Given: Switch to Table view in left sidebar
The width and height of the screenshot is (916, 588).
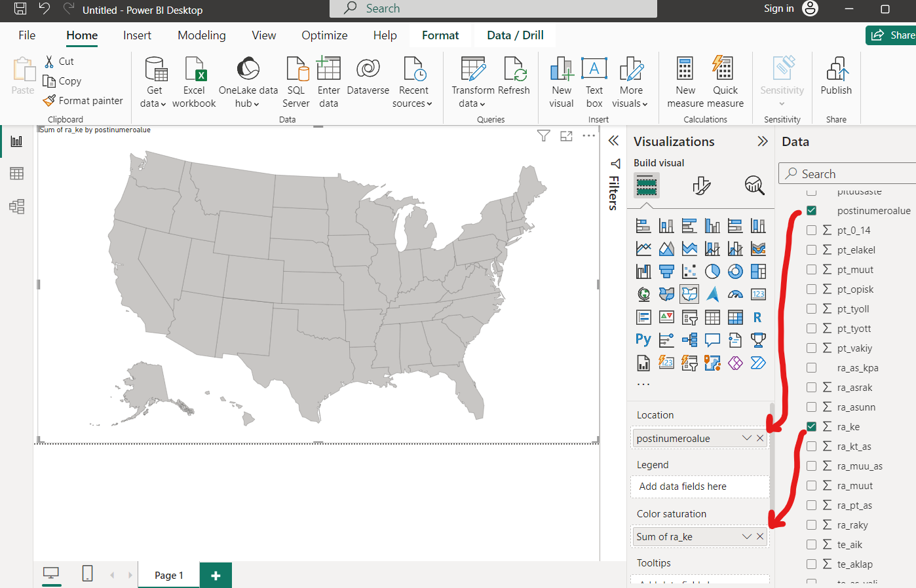Looking at the screenshot, I should 17,174.
